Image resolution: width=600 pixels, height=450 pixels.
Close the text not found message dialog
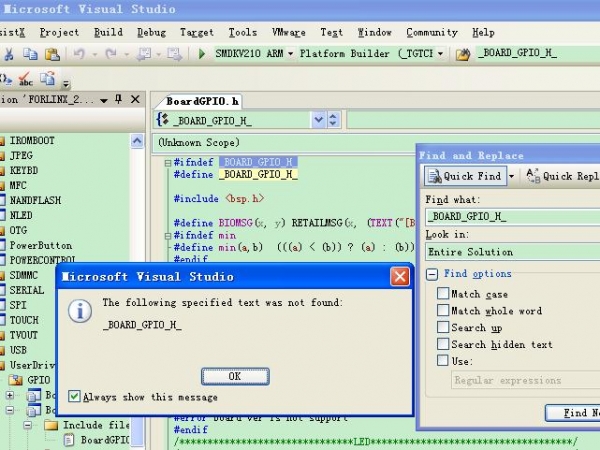click(399, 276)
